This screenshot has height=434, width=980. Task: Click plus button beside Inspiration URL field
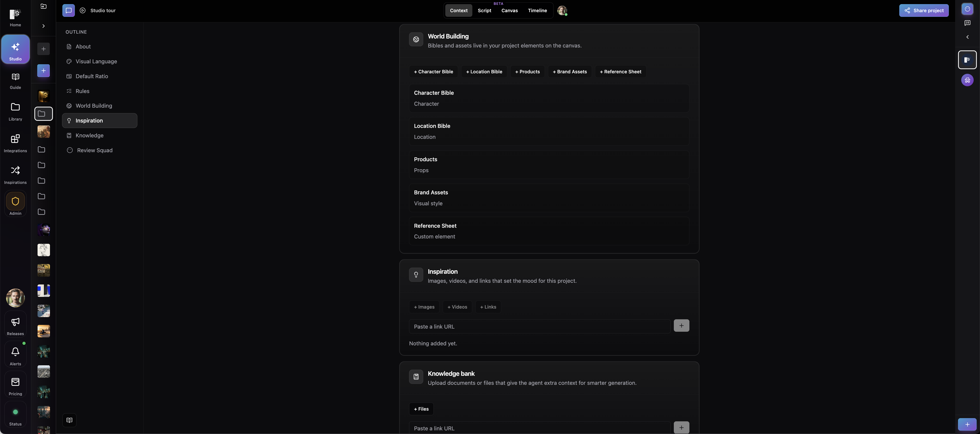click(681, 326)
